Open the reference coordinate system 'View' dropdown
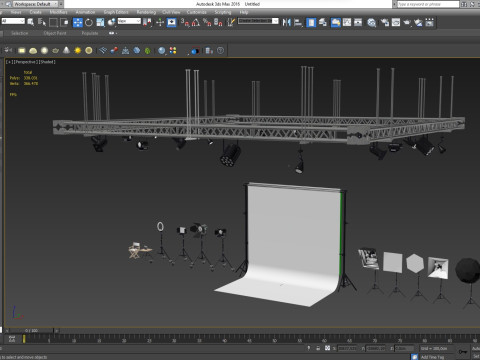The image size is (480, 360). coord(129,21)
